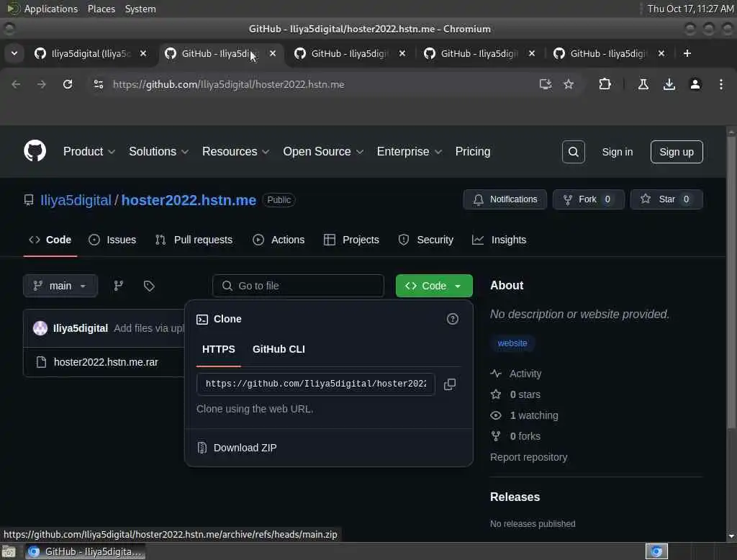Star the repository
Screen dimensions: 737x560
(x=666, y=199)
